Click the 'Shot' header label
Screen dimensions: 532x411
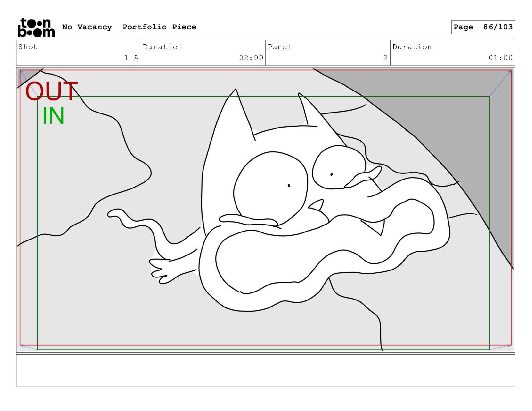pos(28,47)
